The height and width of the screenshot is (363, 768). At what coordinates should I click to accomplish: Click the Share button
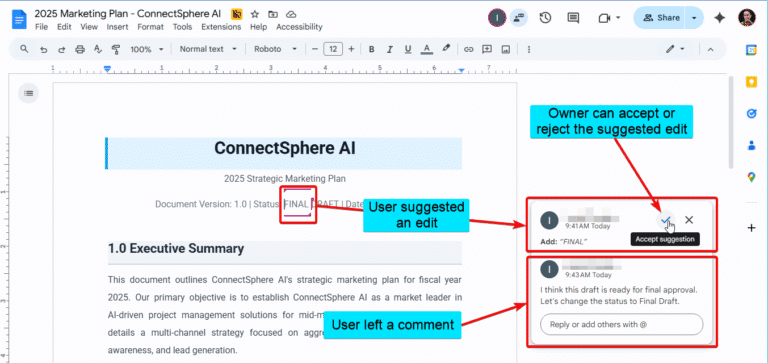(660, 18)
